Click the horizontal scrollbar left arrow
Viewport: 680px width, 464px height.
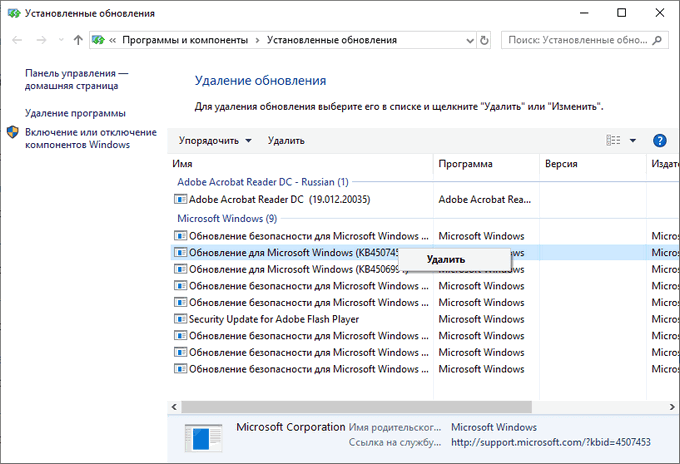(x=174, y=407)
